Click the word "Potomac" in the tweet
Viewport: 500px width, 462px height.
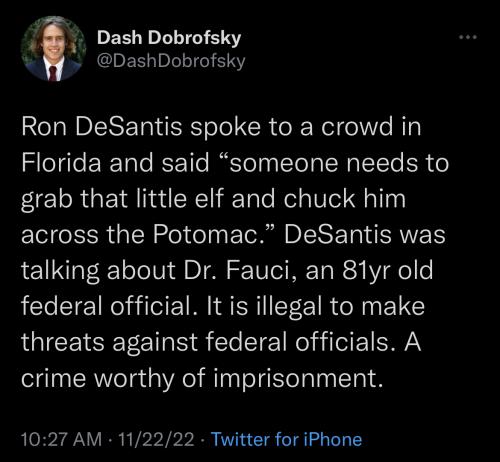pyautogui.click(x=204, y=234)
